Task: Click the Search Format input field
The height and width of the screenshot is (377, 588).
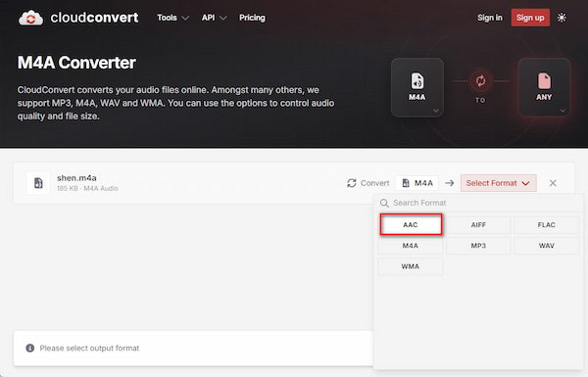Action: tap(478, 203)
